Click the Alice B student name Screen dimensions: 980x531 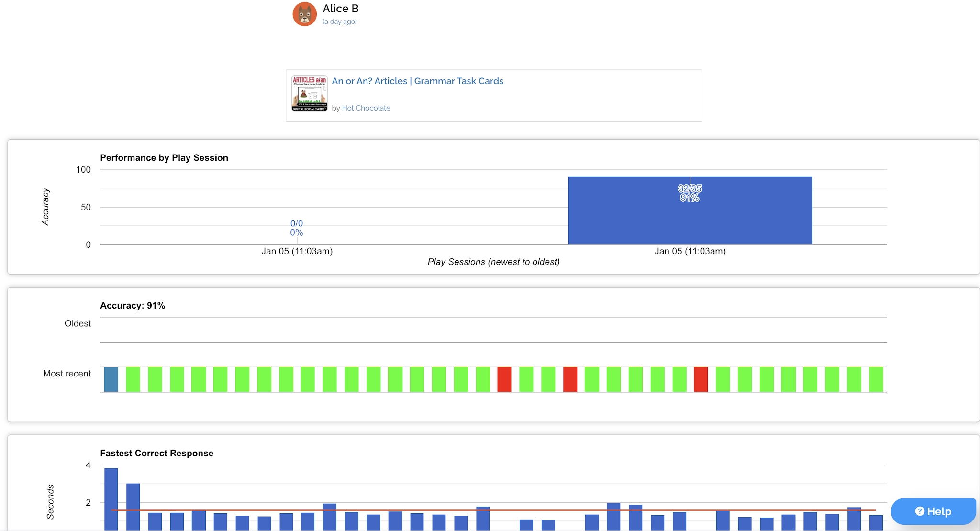(340, 9)
